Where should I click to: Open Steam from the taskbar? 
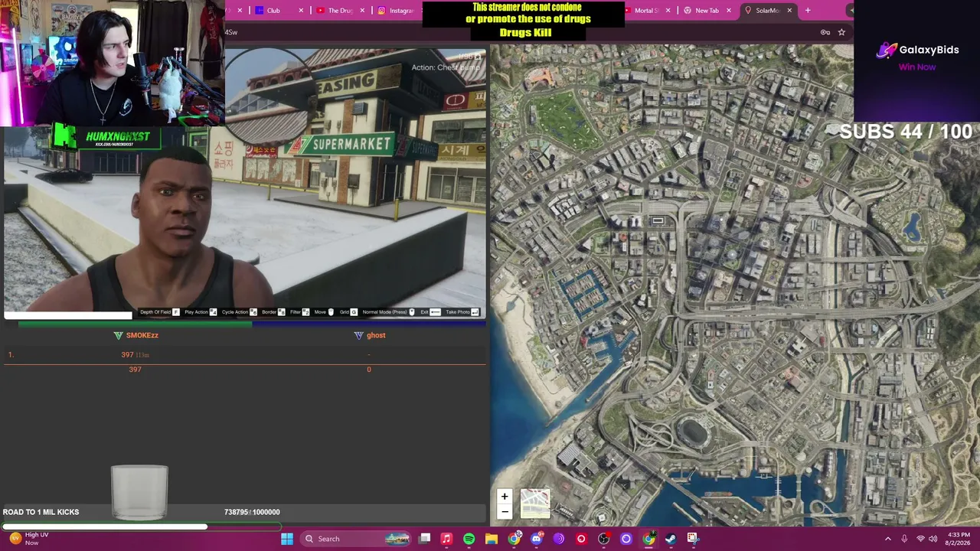(671, 539)
